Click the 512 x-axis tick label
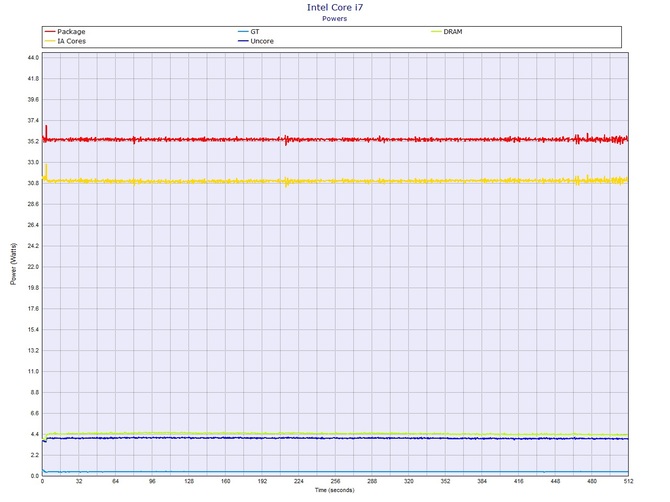The image size is (670, 502). (x=628, y=481)
